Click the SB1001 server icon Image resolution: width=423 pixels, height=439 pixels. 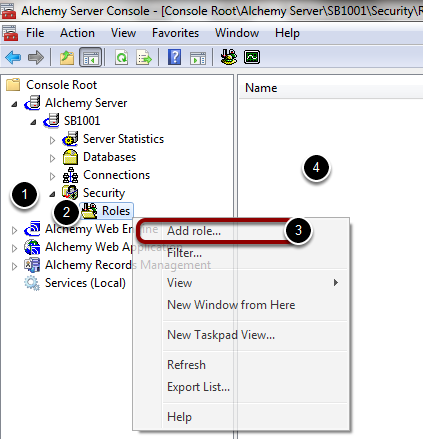coord(52,121)
